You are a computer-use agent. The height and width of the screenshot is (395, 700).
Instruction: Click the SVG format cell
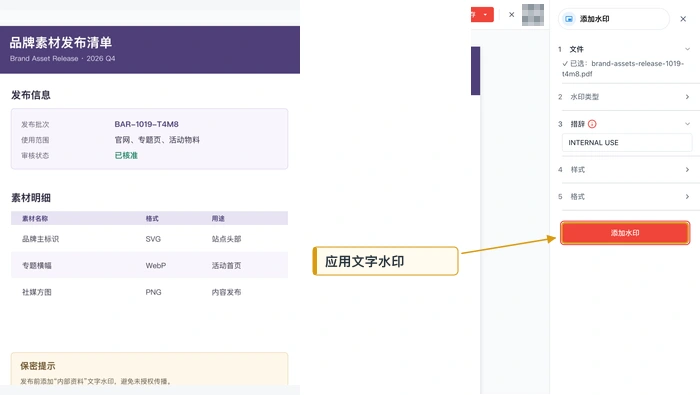(153, 239)
